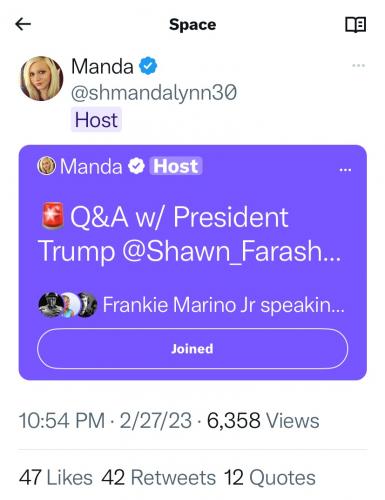
Task: Go back using the left arrow
Action: (23, 24)
